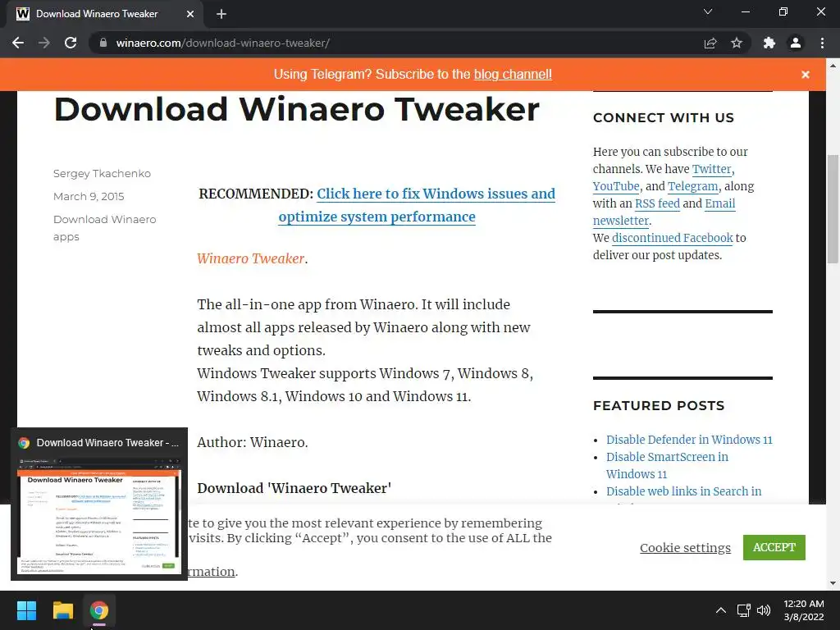Visit the YouTube channel link
Screen dimensions: 840x630
(x=616, y=186)
